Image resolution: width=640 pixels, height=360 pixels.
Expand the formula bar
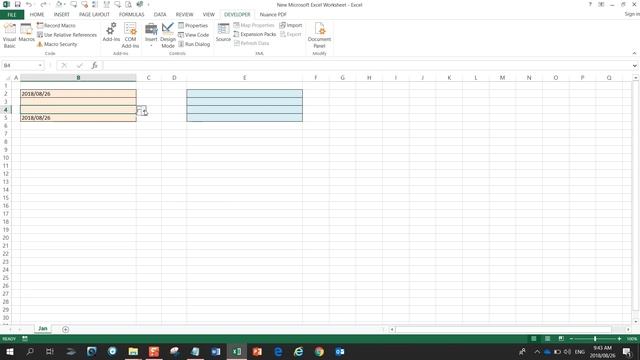click(x=635, y=65)
